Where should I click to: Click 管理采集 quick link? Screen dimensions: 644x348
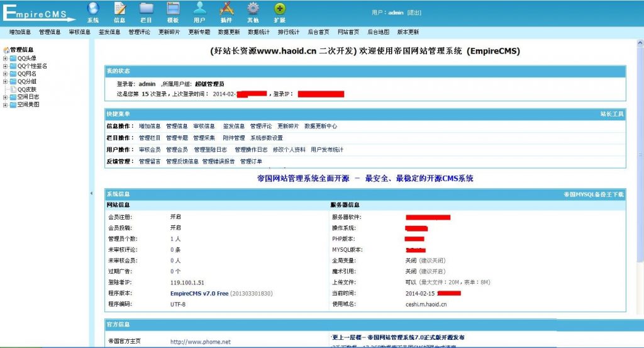click(x=204, y=138)
